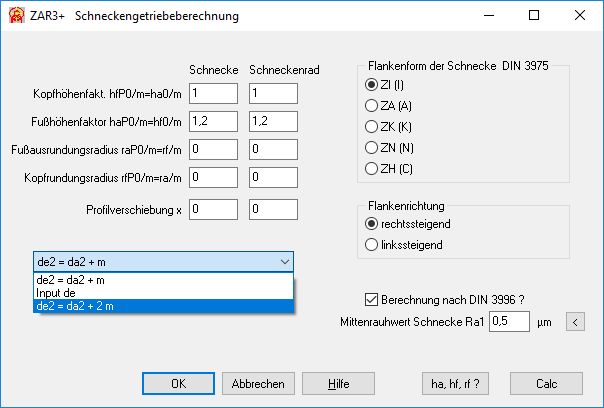
Task: Toggle Berechnung nach DIN 3996 checkbox
Action: click(372, 299)
